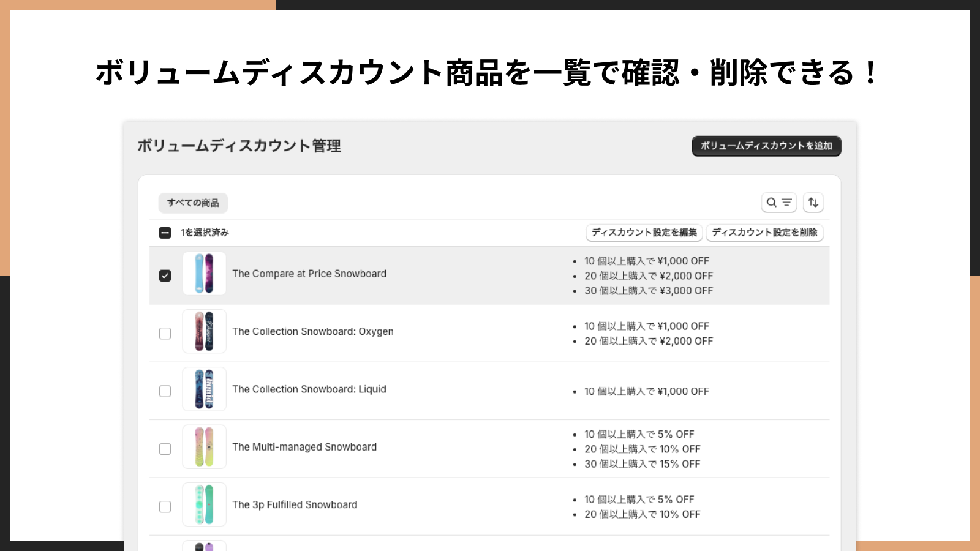The width and height of the screenshot is (980, 551).
Task: Open The Collection Snowboard: Liquid product link
Action: coord(309,389)
